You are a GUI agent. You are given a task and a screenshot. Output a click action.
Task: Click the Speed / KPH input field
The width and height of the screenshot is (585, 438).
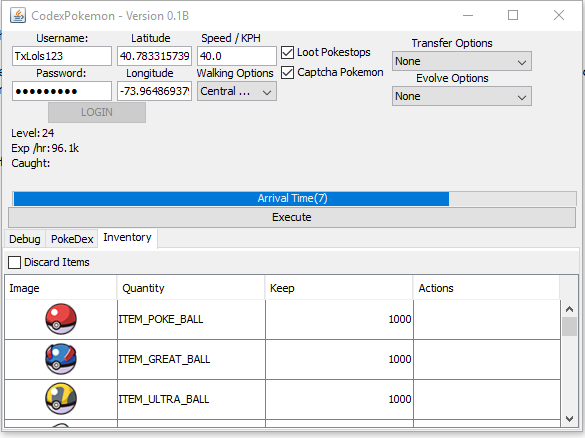click(x=237, y=56)
